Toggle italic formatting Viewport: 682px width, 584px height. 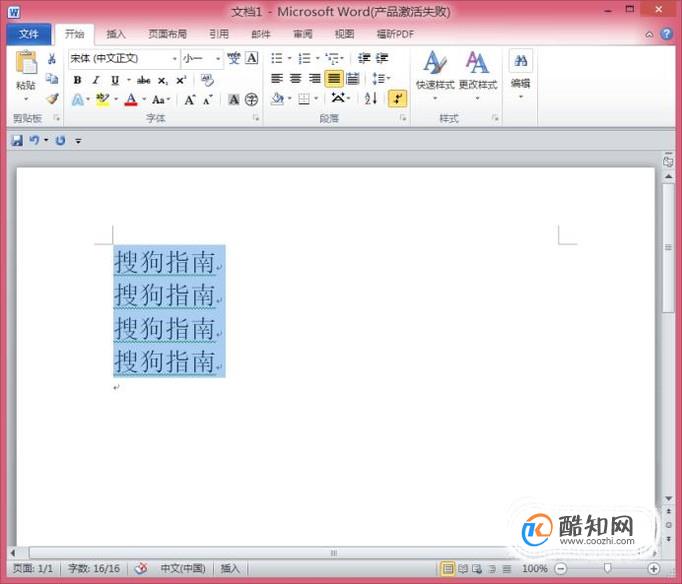pyautogui.click(x=96, y=80)
